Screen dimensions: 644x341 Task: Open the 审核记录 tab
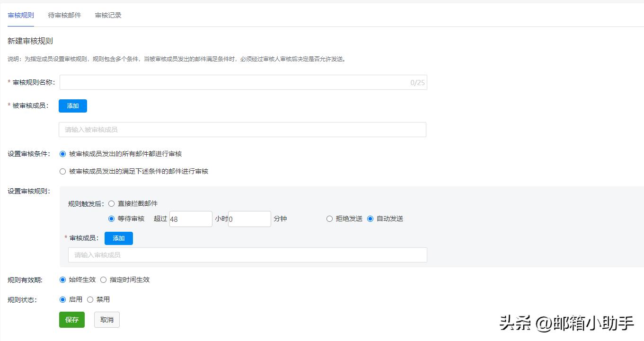(107, 15)
